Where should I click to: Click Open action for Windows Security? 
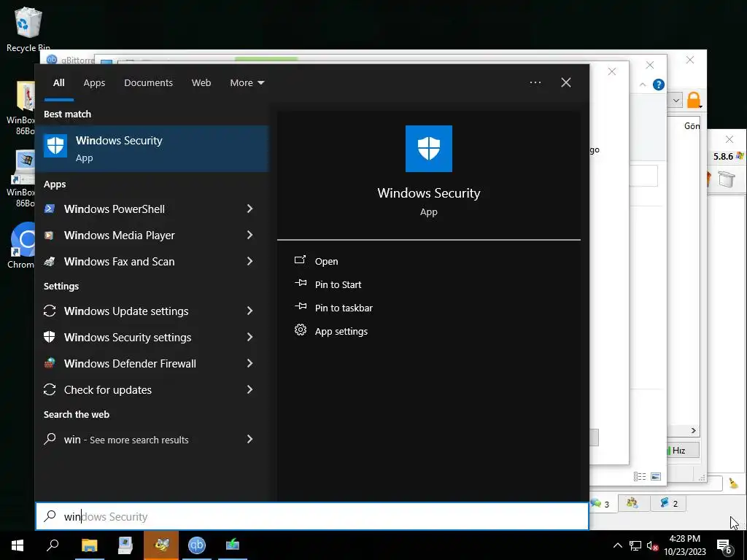tap(317, 261)
